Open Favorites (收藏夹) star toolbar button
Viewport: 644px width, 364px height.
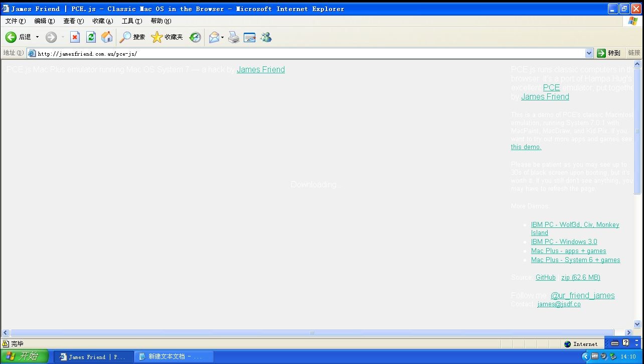(x=167, y=37)
